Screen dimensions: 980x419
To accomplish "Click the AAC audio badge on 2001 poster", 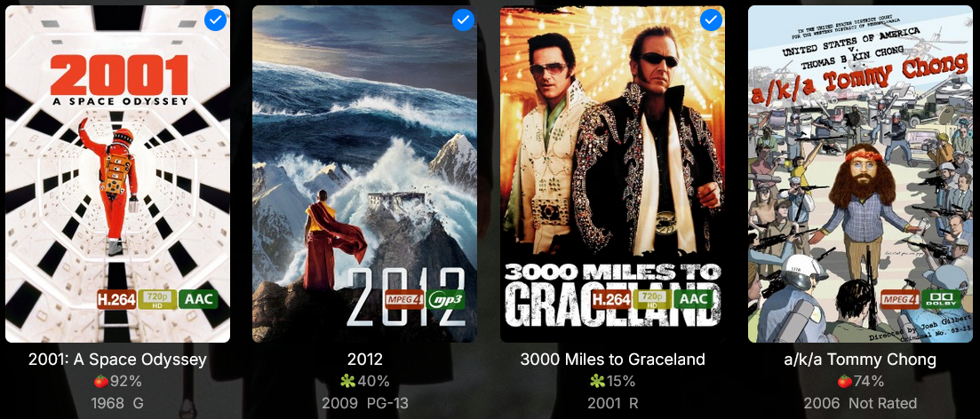I will tap(198, 299).
